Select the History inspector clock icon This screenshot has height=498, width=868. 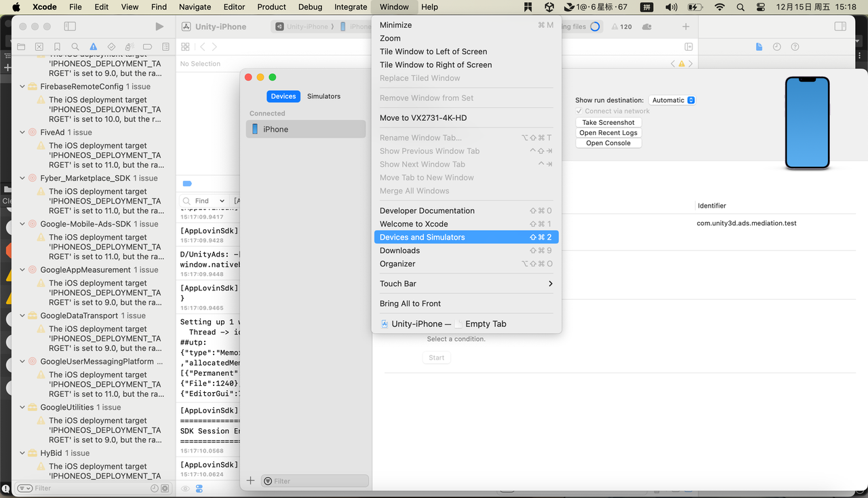[776, 47]
